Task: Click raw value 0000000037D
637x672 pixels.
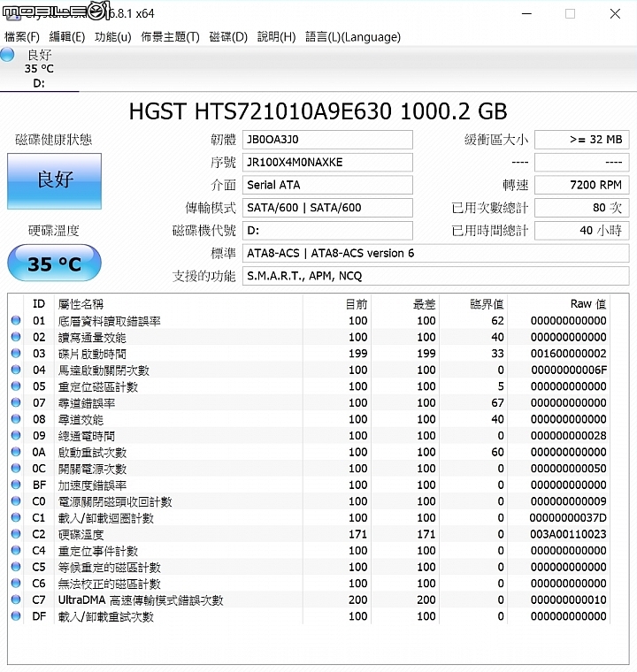Action: pos(568,518)
